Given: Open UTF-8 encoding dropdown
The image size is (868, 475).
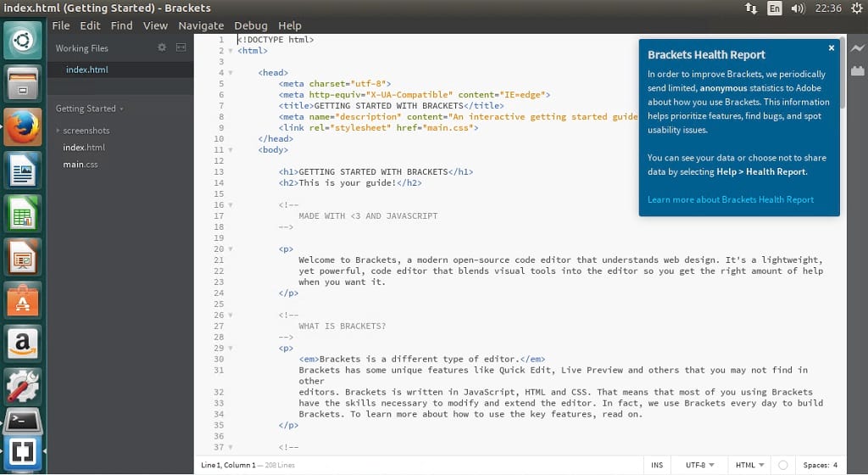Looking at the screenshot, I should pyautogui.click(x=699, y=465).
